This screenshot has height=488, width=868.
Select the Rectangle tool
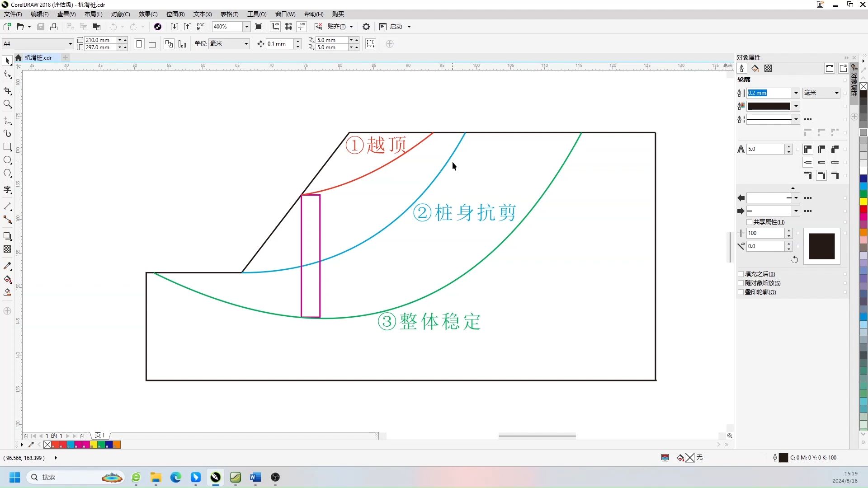pos(7,147)
